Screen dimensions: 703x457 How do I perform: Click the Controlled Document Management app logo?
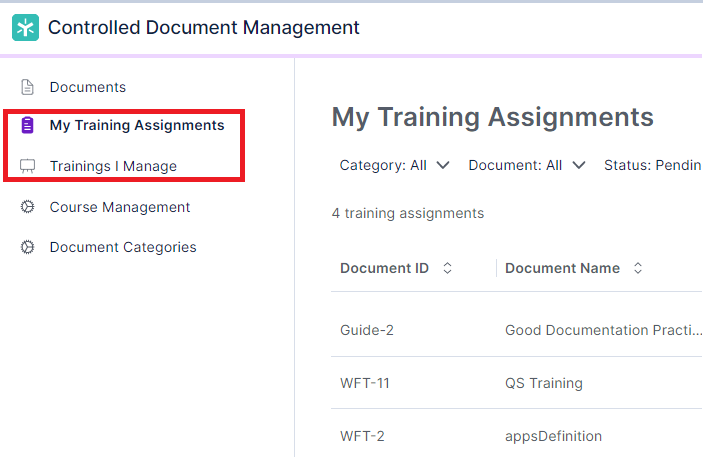[x=26, y=27]
